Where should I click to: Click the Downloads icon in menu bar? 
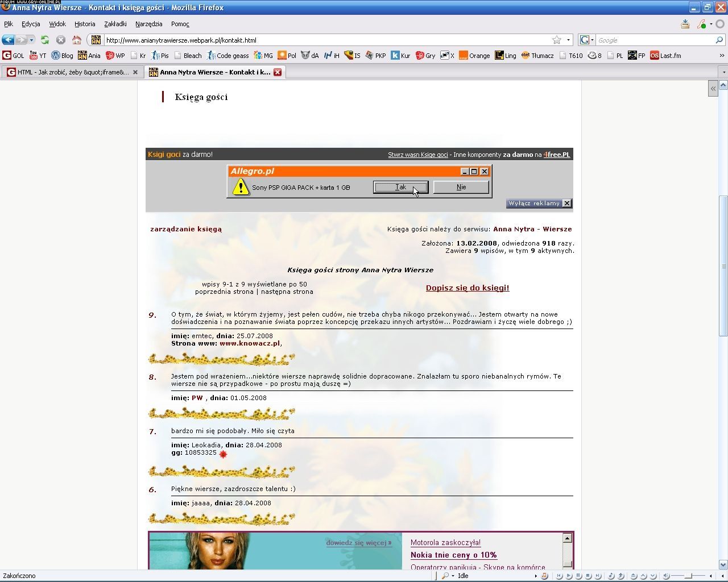685,24
